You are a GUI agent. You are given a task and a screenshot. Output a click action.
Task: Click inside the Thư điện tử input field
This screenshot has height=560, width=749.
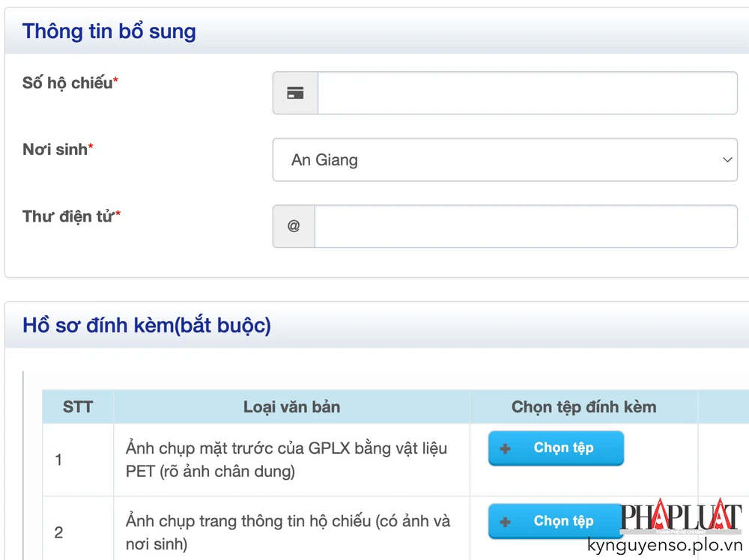524,226
